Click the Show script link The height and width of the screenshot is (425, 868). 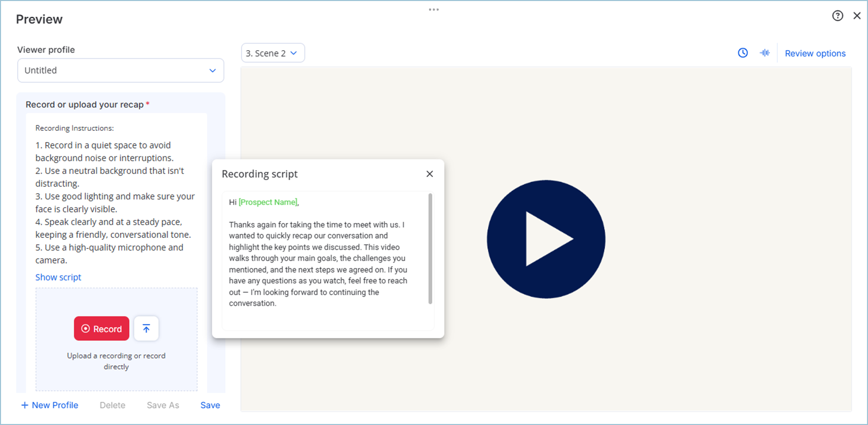[58, 277]
